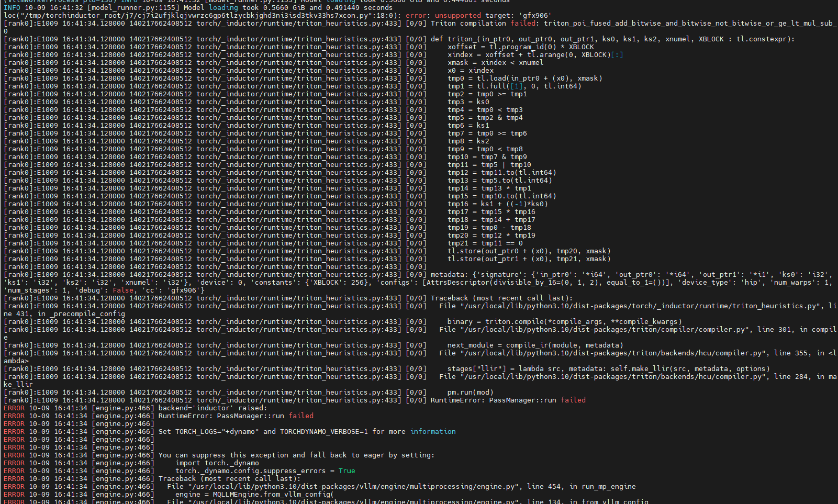Click the 'tmp19 = tmp0 - tmp18' line
This screenshot has height=504, width=838.
(489, 228)
